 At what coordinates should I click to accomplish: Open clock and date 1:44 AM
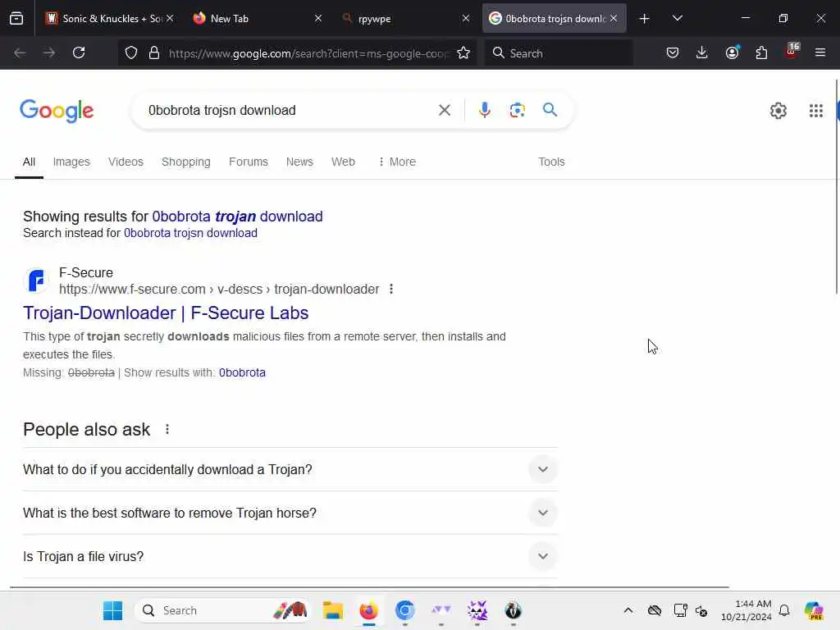(x=746, y=610)
